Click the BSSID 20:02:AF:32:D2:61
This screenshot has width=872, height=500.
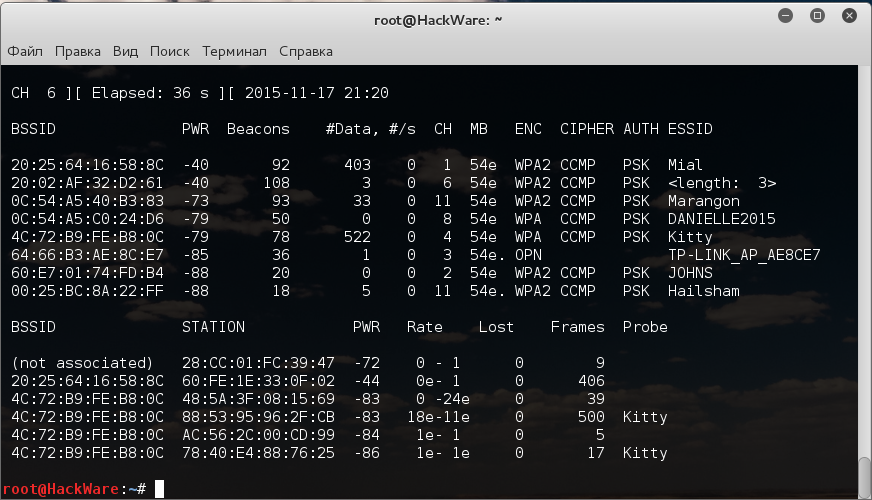87,183
